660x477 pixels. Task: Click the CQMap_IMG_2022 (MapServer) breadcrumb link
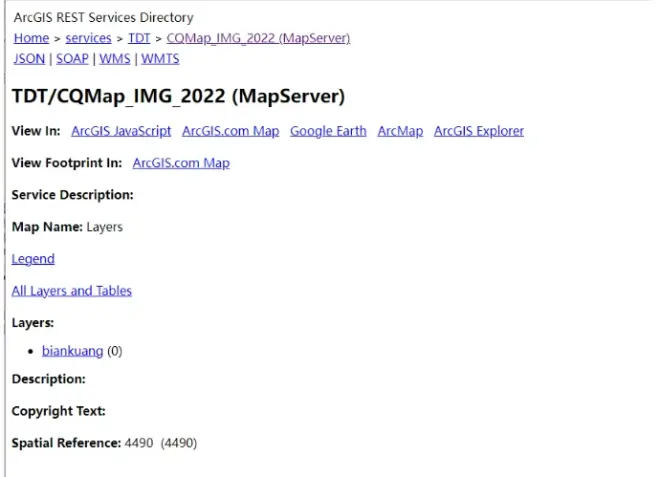click(x=258, y=38)
